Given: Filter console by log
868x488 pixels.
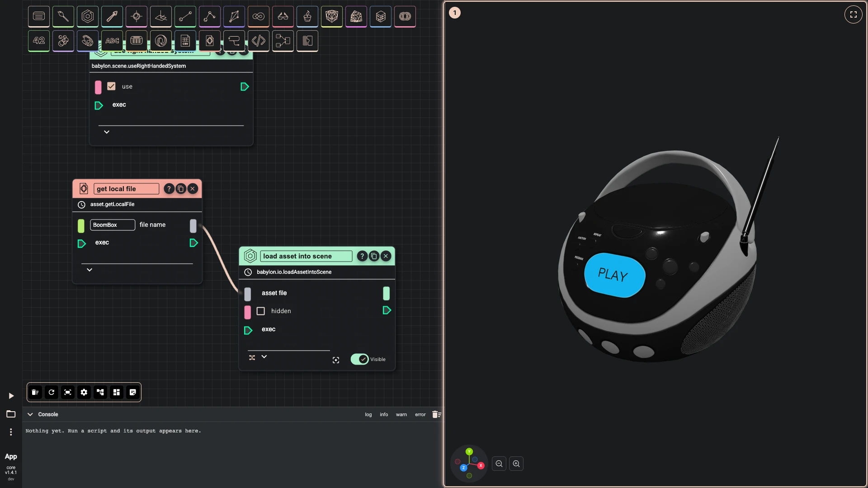Looking at the screenshot, I should tap(368, 414).
